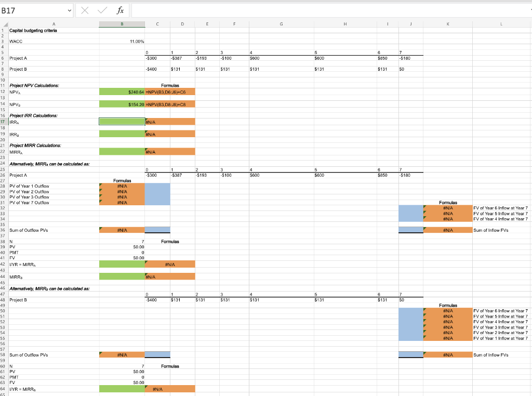Image resolution: width=532 pixels, height=396 pixels.
Task: Cancel cell entry with the X icon
Action: click(84, 10)
